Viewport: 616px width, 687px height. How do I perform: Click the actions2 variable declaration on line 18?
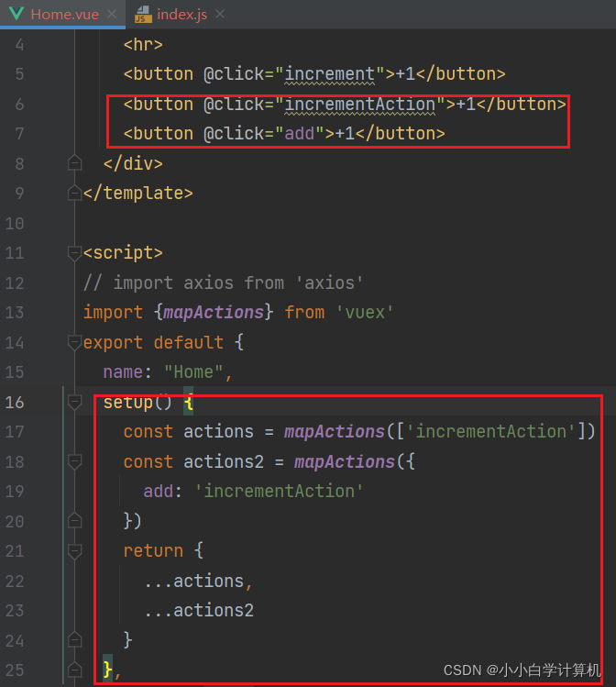click(224, 461)
